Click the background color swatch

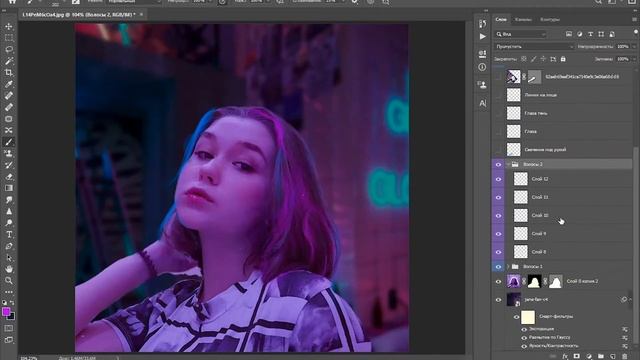11,316
